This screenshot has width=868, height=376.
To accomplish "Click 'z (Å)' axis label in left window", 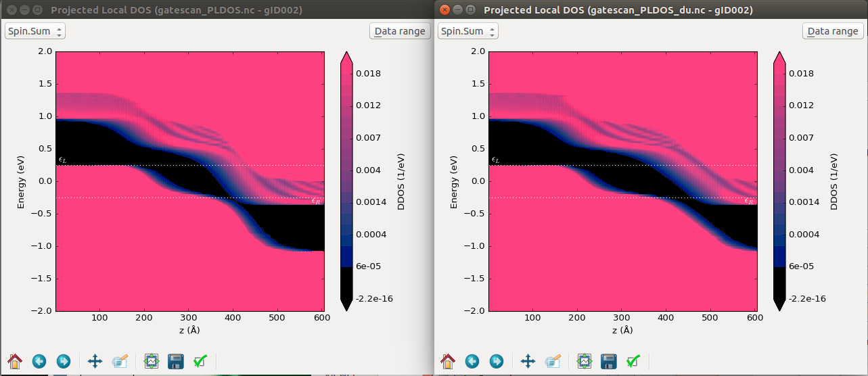I will point(189,329).
